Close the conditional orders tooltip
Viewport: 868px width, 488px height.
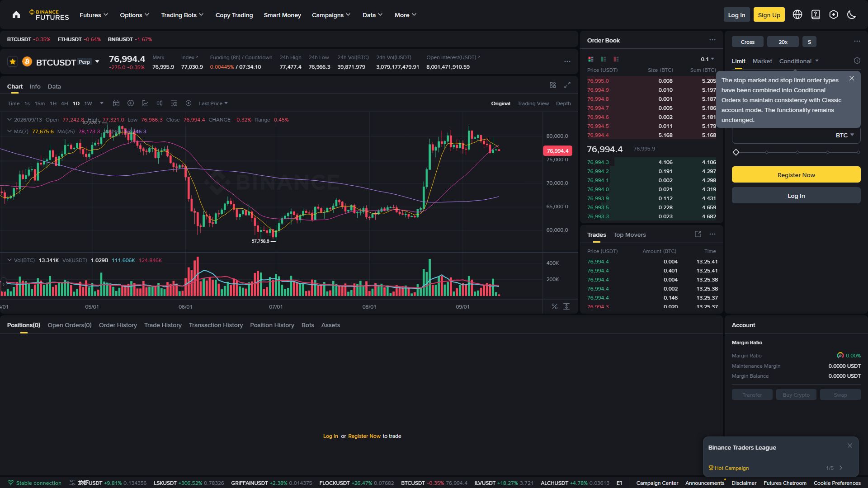(x=852, y=79)
